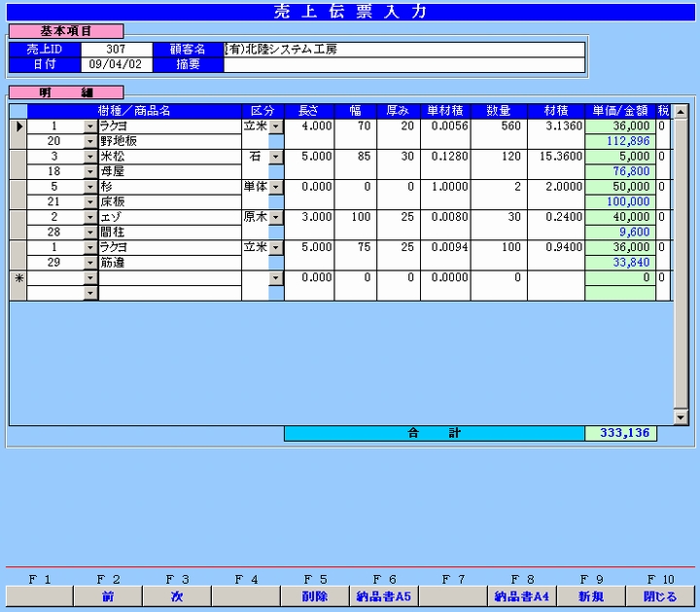Select the new record asterisk row marker
The width and height of the screenshot is (700, 612).
pos(17,278)
